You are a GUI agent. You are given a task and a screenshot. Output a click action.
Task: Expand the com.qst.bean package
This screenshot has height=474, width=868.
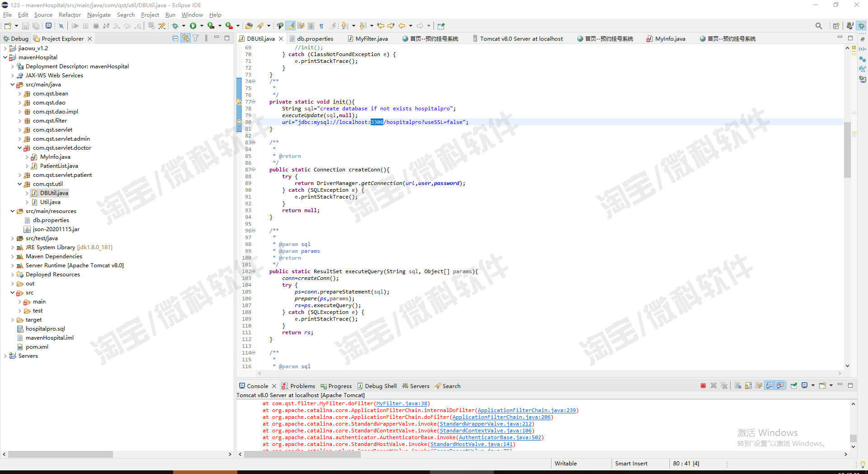[19, 94]
